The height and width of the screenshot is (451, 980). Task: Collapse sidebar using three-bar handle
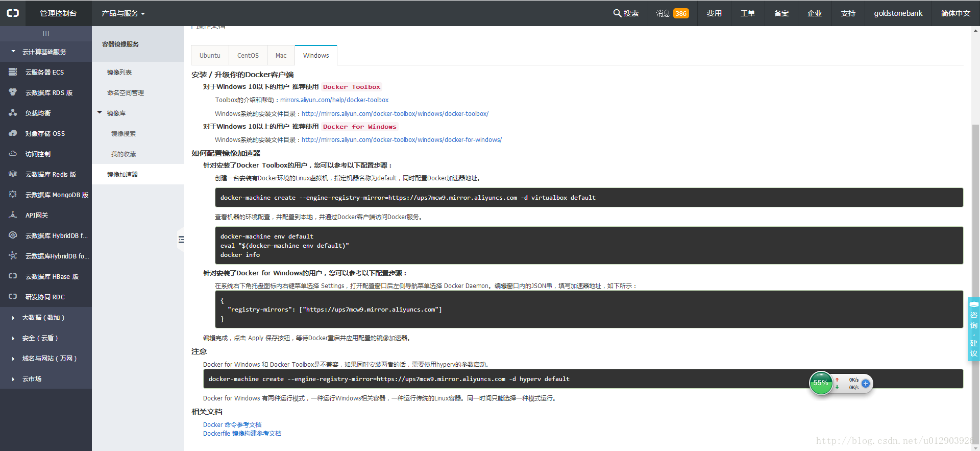(x=46, y=34)
